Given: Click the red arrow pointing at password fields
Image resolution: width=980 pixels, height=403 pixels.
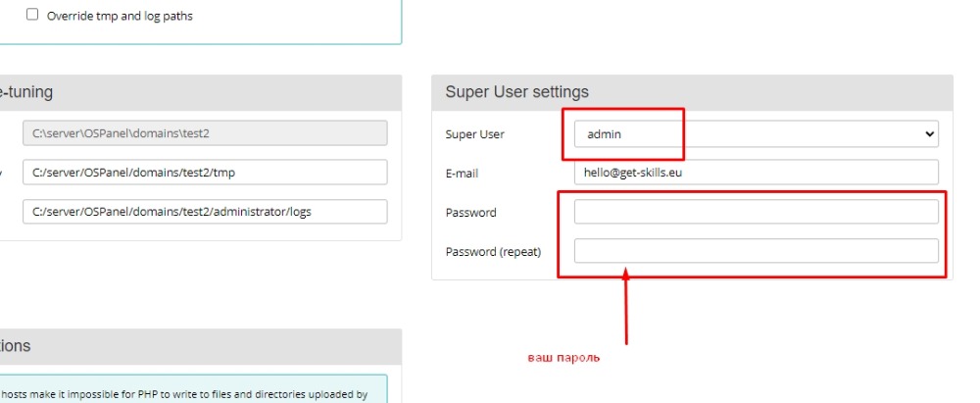Looking at the screenshot, I should (x=626, y=309).
